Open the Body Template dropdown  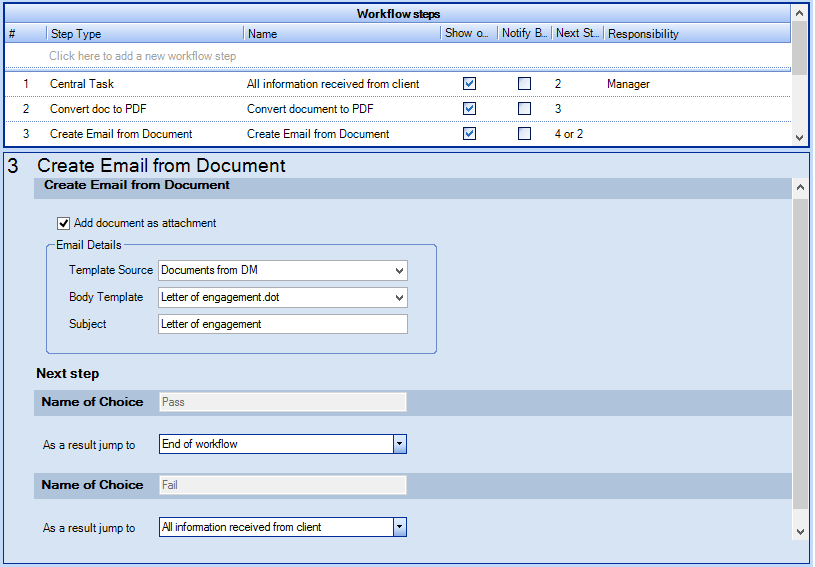(399, 298)
